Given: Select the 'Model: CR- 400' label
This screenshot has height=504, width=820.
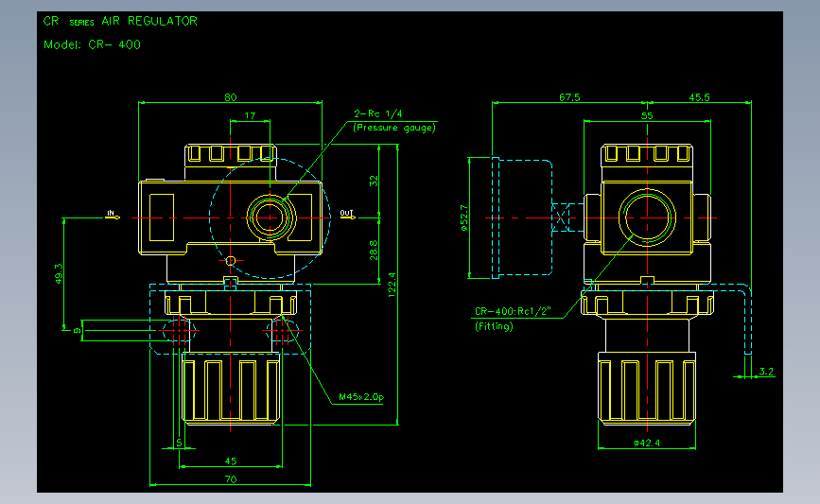Looking at the screenshot, I should (92, 45).
